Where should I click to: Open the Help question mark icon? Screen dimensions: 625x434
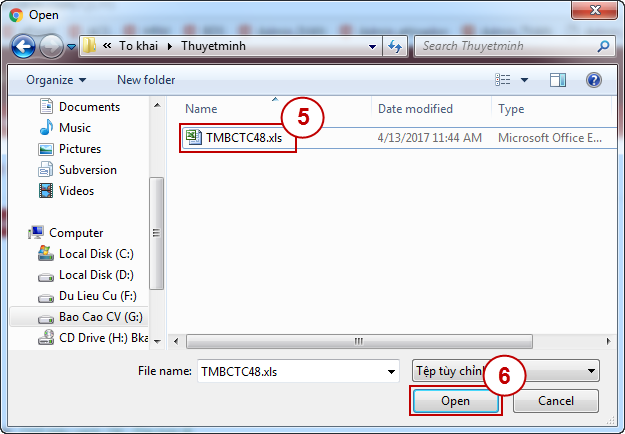pyautogui.click(x=594, y=80)
